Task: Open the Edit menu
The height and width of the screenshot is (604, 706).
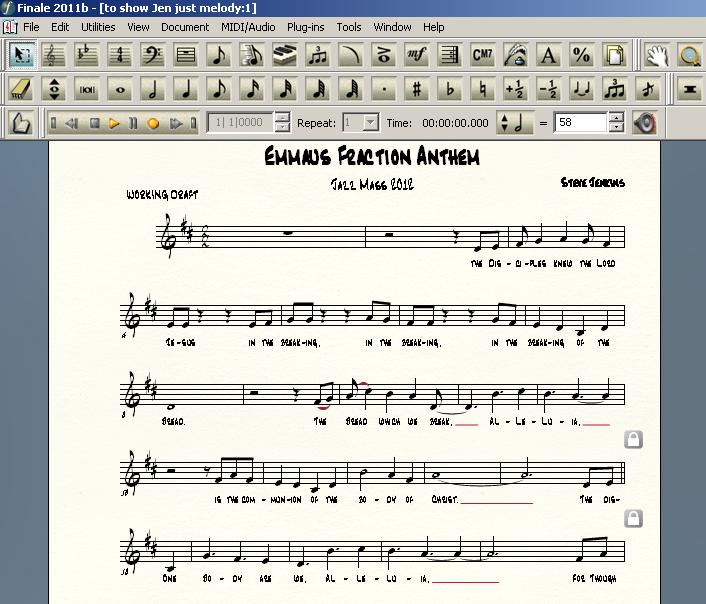Action: point(60,27)
